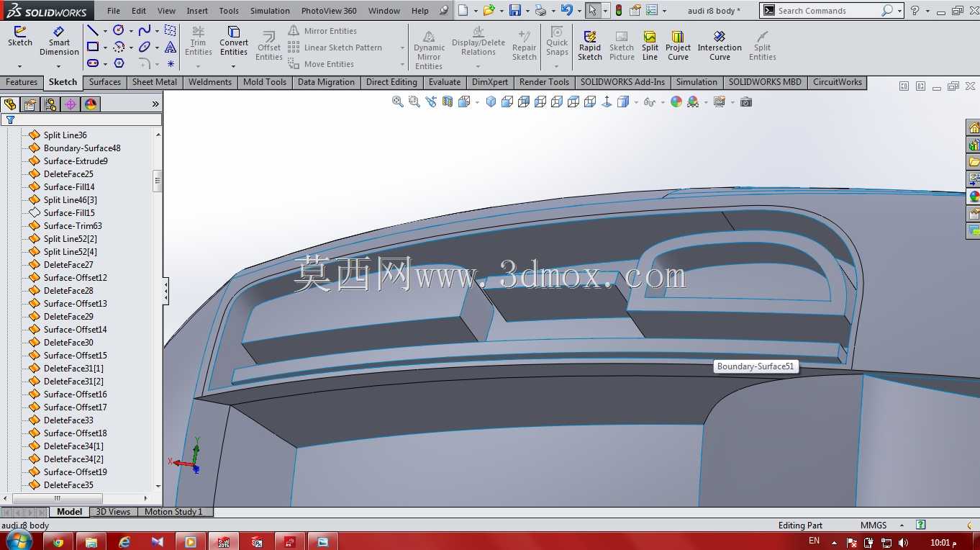The height and width of the screenshot is (550, 980).
Task: Click the Split Line tool
Action: [x=650, y=46]
